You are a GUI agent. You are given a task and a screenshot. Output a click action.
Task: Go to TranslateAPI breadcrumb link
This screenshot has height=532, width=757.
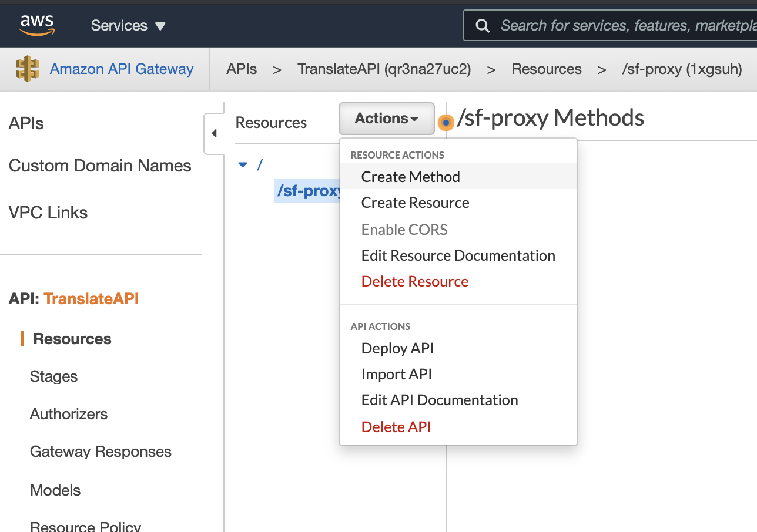pyautogui.click(x=384, y=69)
